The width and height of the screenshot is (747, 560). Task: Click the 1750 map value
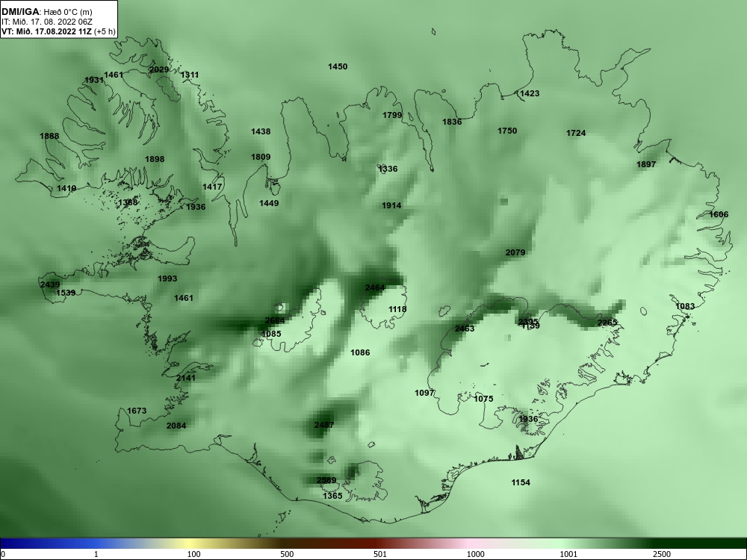pos(507,131)
